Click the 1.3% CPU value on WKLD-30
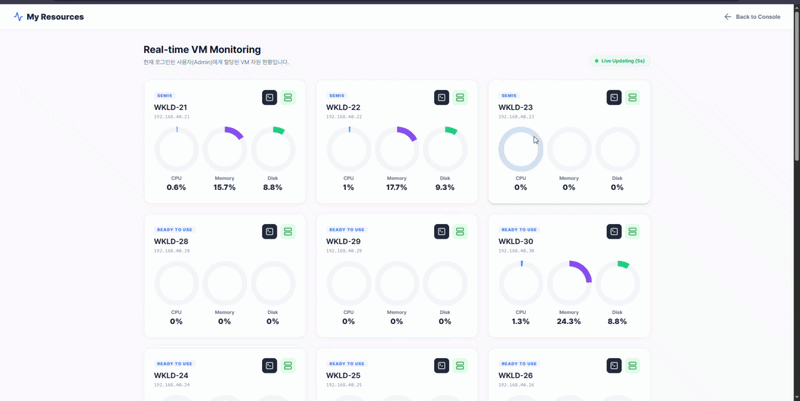Image resolution: width=800 pixels, height=401 pixels. tap(521, 321)
